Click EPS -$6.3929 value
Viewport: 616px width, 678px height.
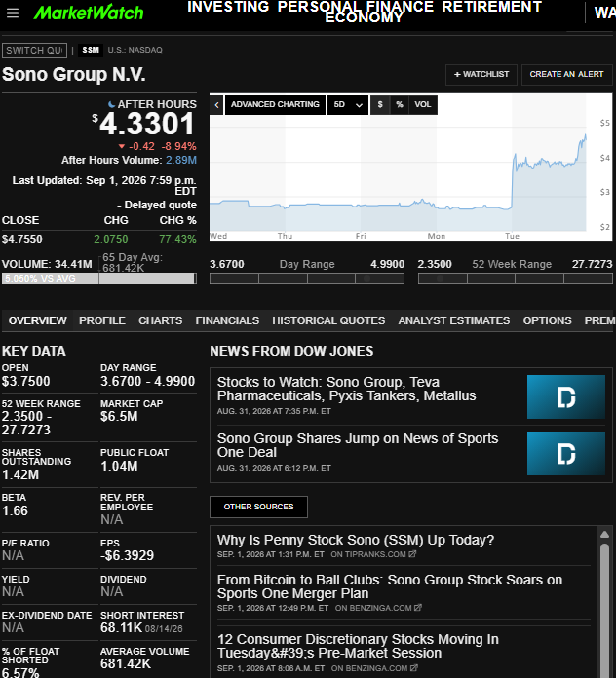[x=127, y=555]
